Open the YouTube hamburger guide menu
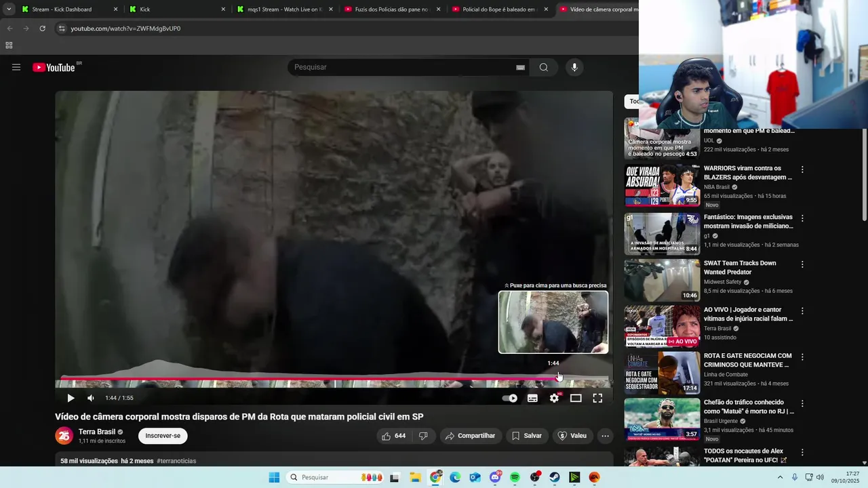Image resolution: width=868 pixels, height=488 pixels. (x=16, y=67)
